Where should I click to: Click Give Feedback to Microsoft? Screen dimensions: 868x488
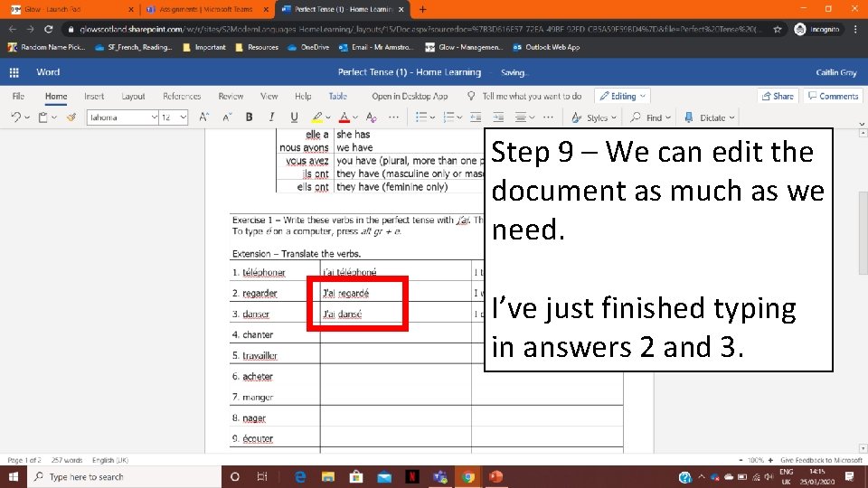pos(821,460)
